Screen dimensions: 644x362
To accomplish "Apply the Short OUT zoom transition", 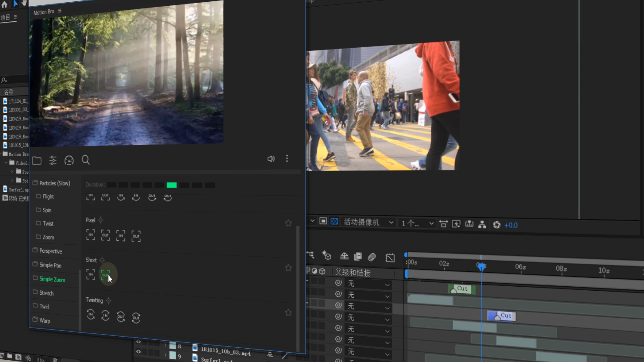I will (105, 275).
